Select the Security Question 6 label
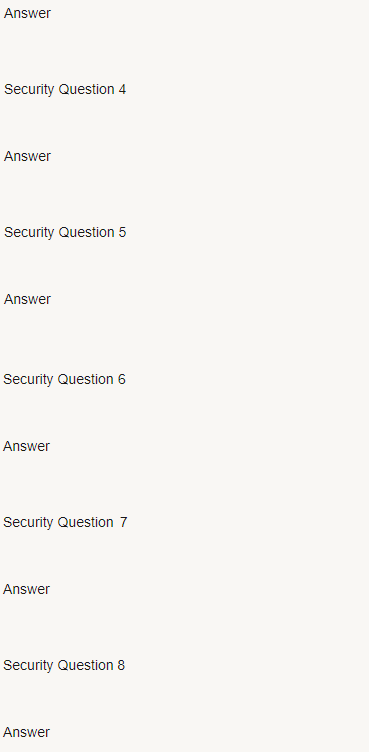The width and height of the screenshot is (369, 752). (x=64, y=380)
